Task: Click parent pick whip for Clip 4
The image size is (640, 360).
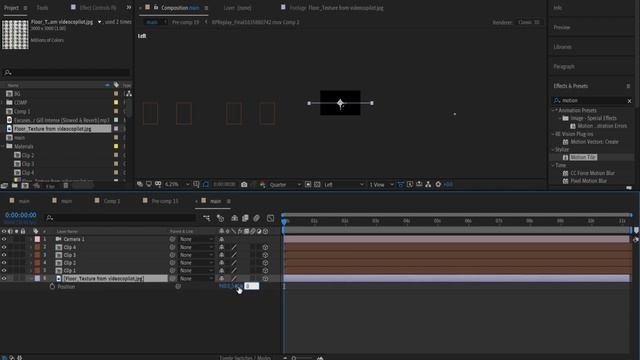Action: [x=172, y=247]
